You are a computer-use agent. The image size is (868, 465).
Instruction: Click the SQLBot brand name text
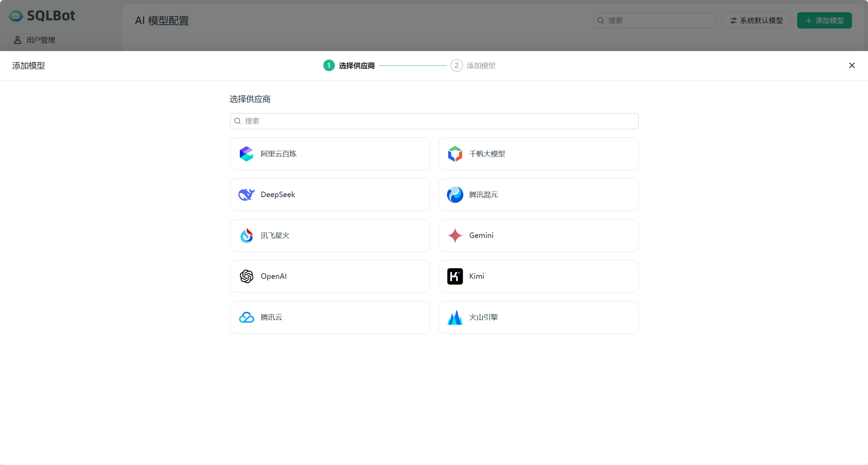[x=51, y=16]
